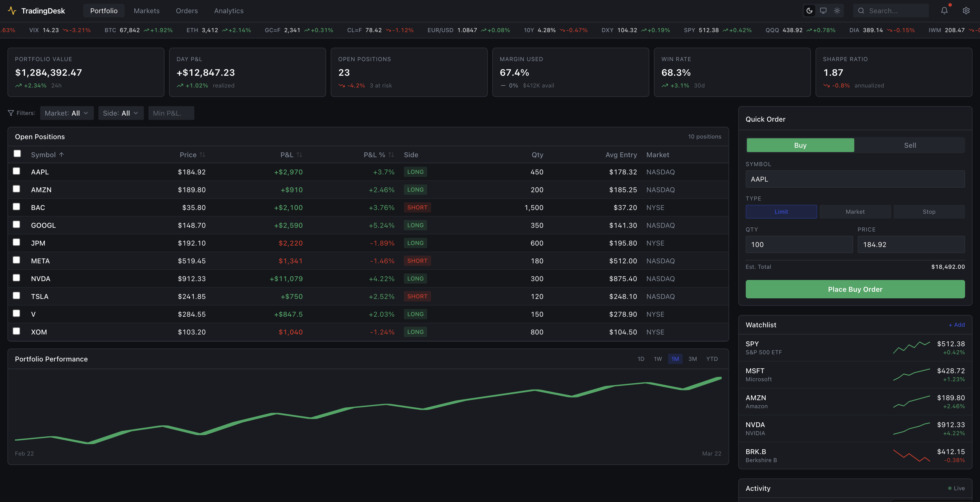Switch chart range to 3M

pyautogui.click(x=692, y=359)
